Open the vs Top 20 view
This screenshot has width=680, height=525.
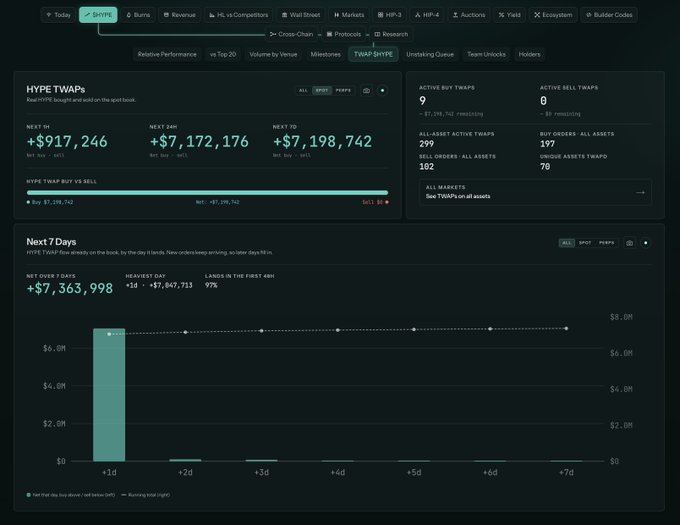click(223, 54)
